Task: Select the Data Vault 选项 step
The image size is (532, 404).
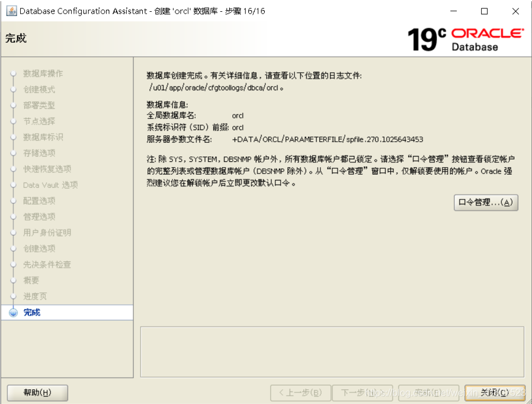Action: pos(50,185)
